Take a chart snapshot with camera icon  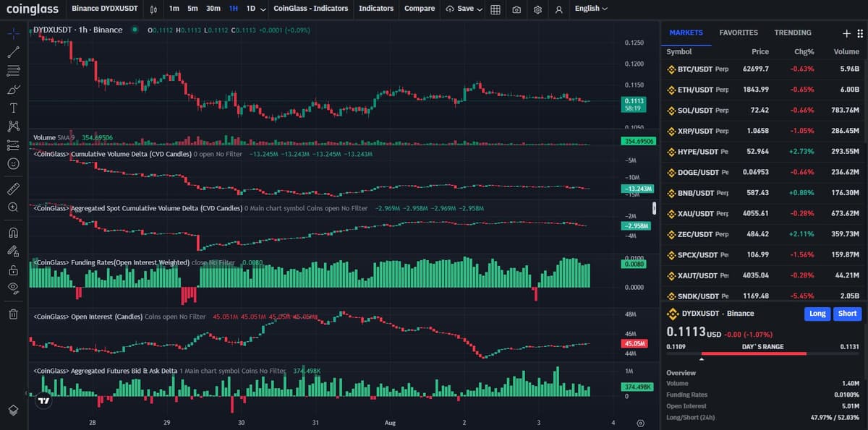click(x=516, y=9)
